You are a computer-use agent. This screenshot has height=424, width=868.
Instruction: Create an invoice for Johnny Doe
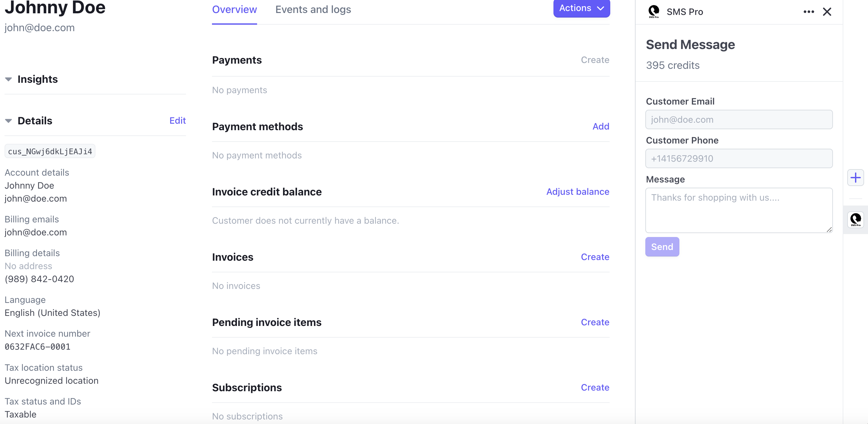(x=595, y=257)
